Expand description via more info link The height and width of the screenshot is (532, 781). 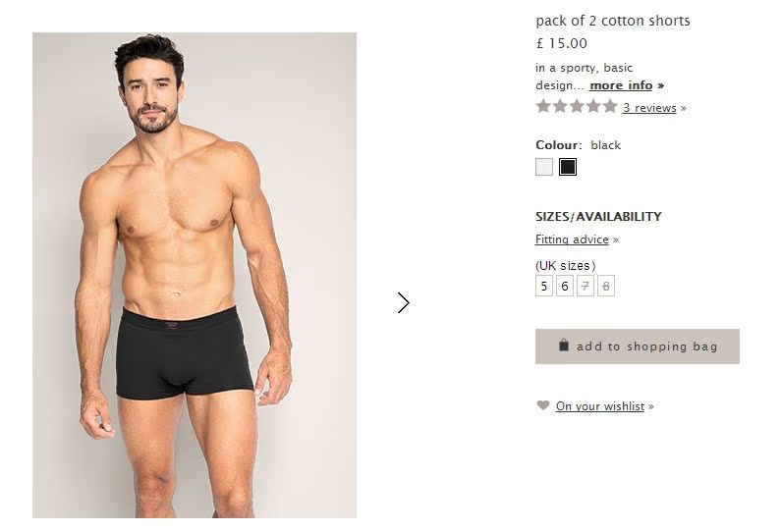point(621,85)
